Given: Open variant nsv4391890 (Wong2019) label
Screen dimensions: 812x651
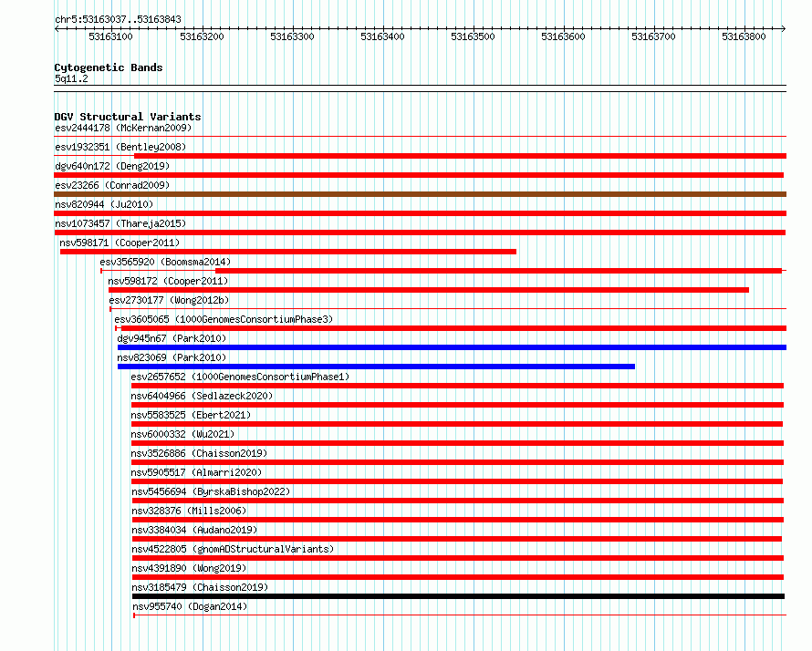Looking at the screenshot, I should [189, 568].
